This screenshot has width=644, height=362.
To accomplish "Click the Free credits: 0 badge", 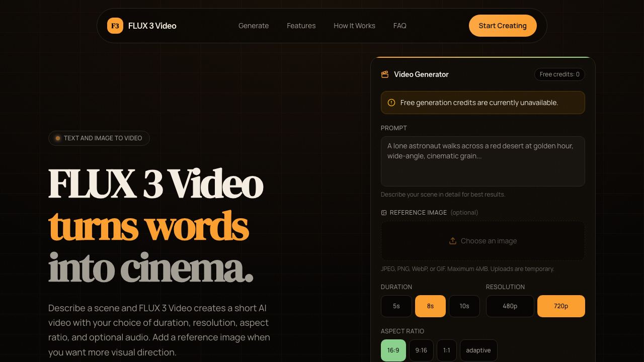I will [559, 74].
